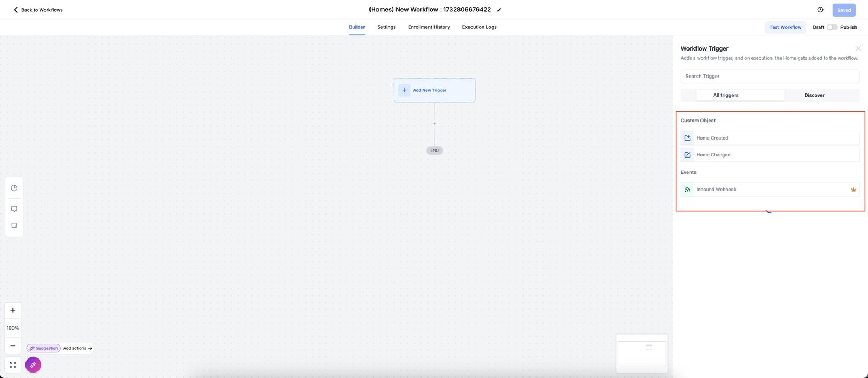
Task: Click the Test Workflow button
Action: [785, 27]
